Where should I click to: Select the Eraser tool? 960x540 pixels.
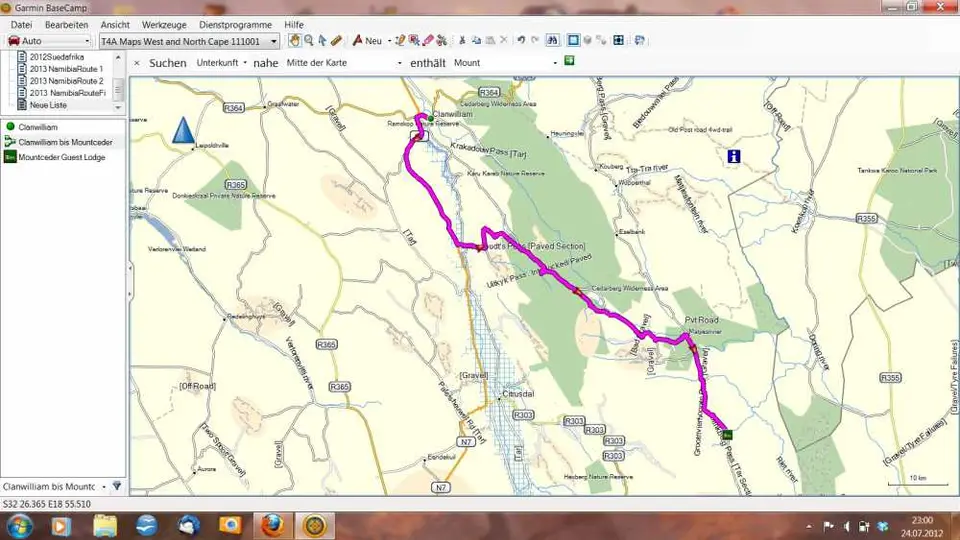[427, 40]
